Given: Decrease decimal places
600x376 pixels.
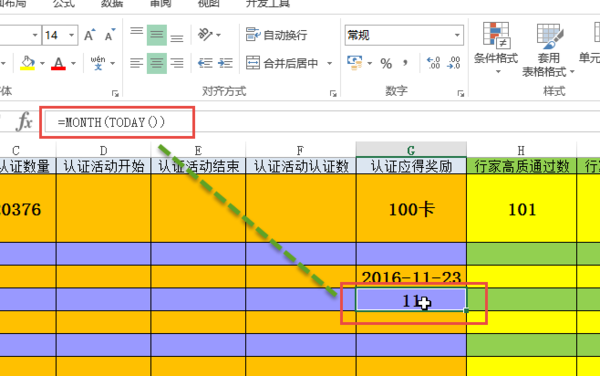Looking at the screenshot, I should pos(454,63).
